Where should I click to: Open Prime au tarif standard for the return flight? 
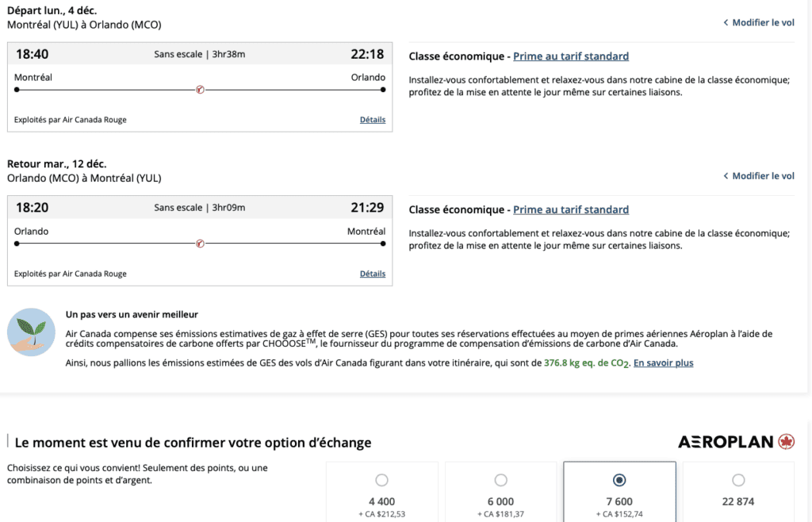pos(571,210)
